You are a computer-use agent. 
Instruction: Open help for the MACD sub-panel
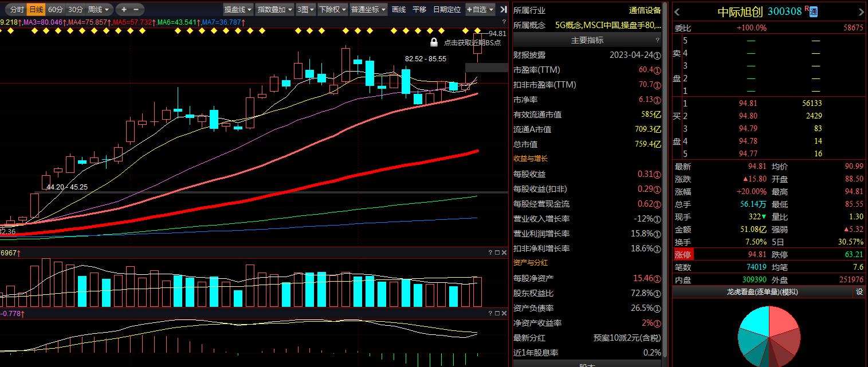490,313
